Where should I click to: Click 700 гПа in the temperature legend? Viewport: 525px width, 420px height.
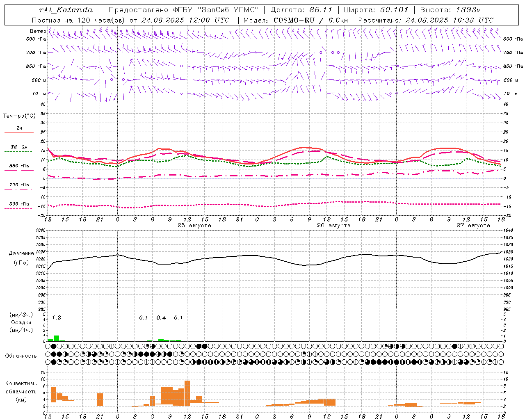click(19, 185)
